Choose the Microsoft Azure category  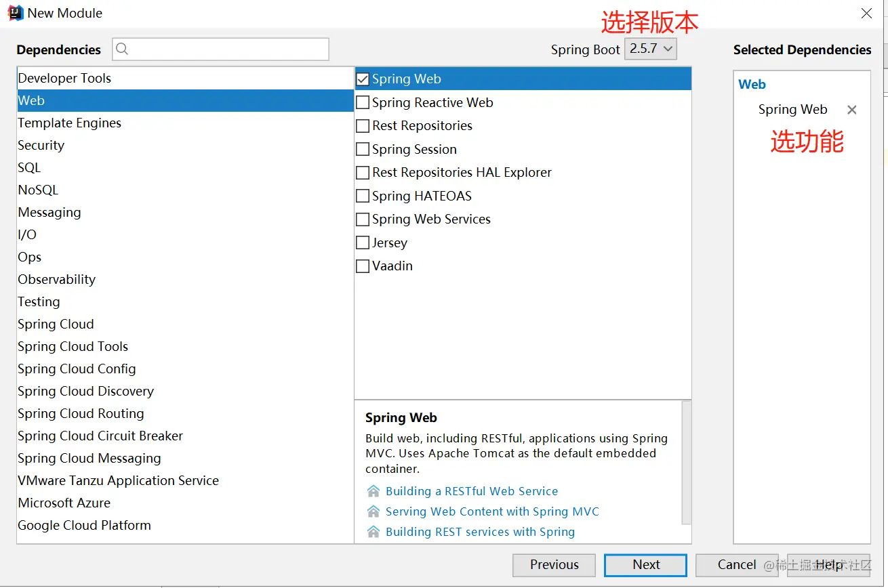[185, 503]
